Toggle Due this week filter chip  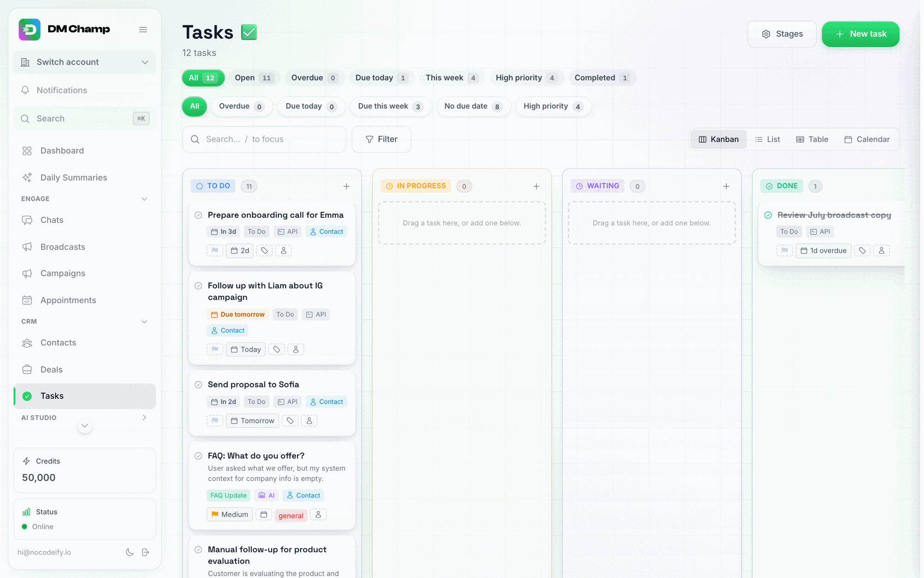coord(390,106)
